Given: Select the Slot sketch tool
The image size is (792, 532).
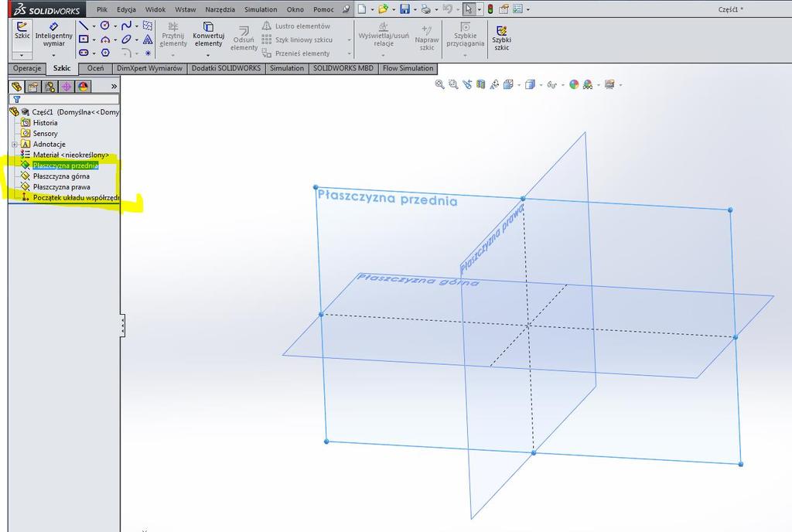Looking at the screenshot, I should pos(84,53).
